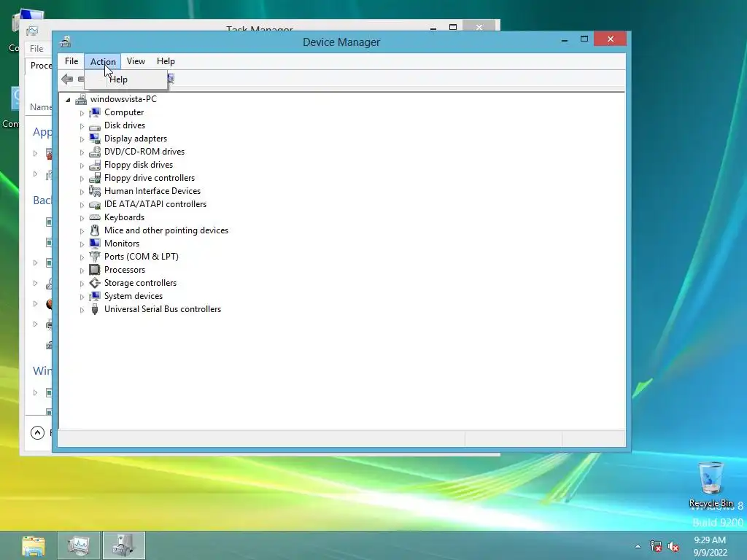This screenshot has height=560, width=747.
Task: Open the File menu in Device Manager
Action: click(x=71, y=61)
